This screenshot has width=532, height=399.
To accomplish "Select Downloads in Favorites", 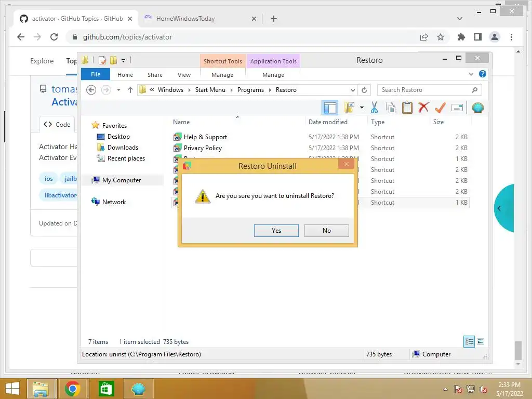I will click(x=123, y=147).
